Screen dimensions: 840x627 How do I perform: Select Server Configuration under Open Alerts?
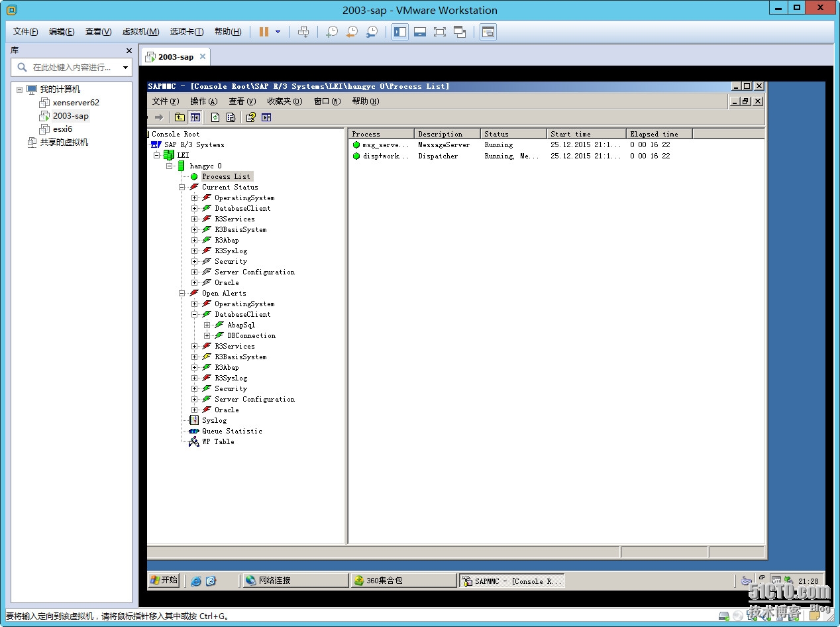tap(254, 399)
